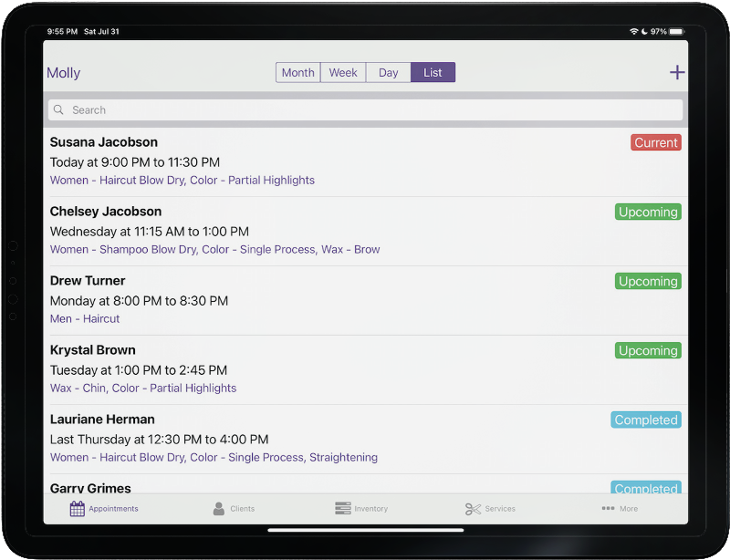Screen dimensions: 730x560
Task: Tap the status bar time 9:55 PM
Action: tap(62, 32)
